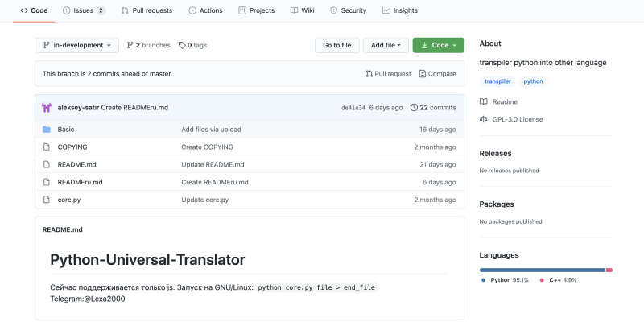Image resolution: width=644 pixels, height=322 pixels.
Task: Click the GPL-3.0 License scale icon
Action: point(483,119)
